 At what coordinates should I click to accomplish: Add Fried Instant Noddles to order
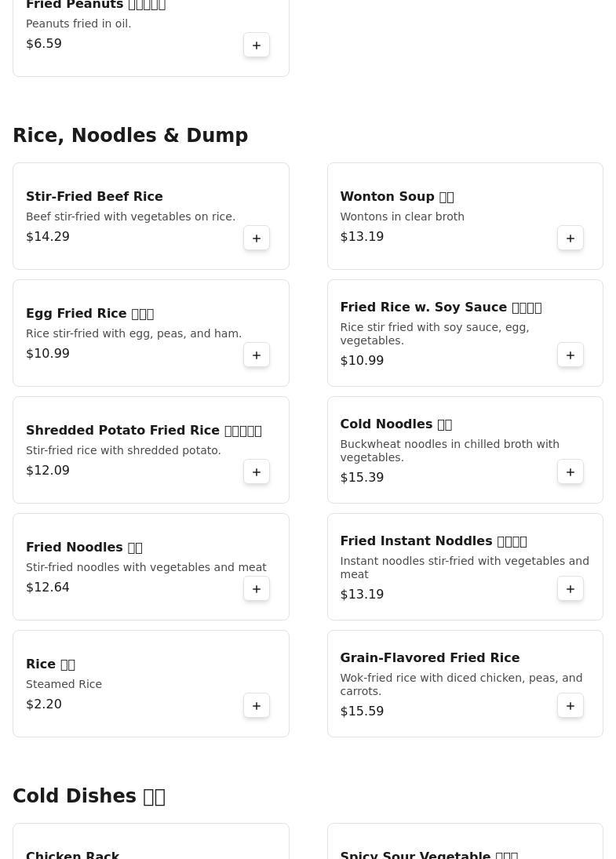[x=570, y=589]
